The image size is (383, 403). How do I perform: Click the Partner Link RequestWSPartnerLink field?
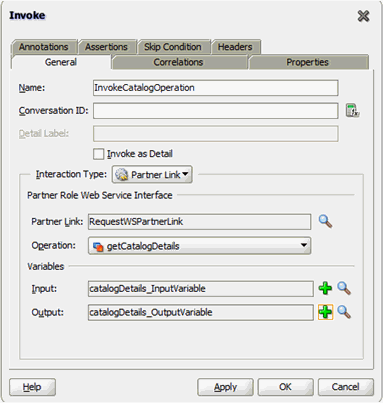[x=199, y=222]
